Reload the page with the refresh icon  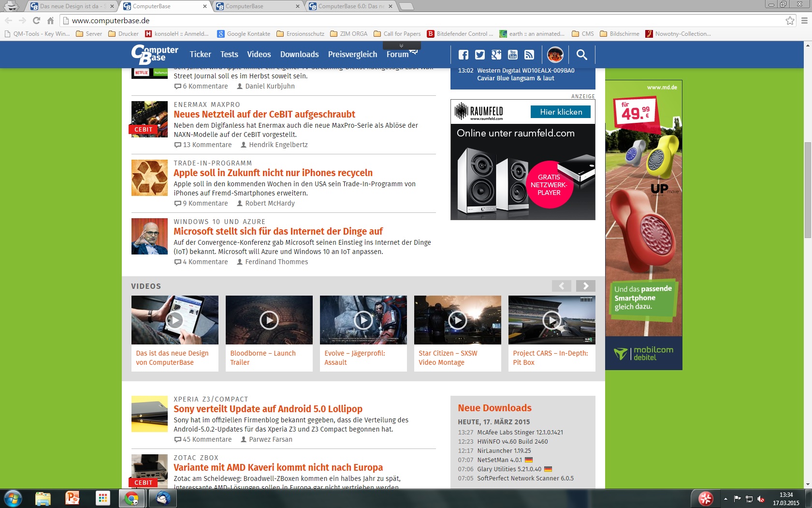36,20
